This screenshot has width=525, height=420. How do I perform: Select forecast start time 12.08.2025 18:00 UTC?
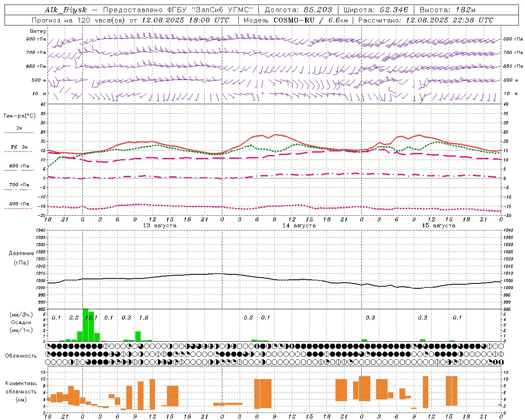click(x=185, y=20)
